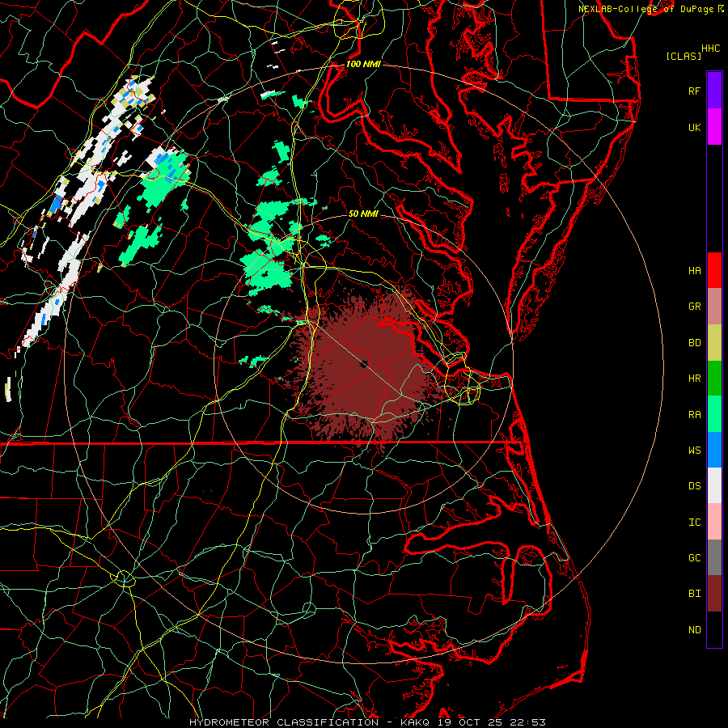
Task: Click the HA red legend swatch
Action: tap(714, 270)
